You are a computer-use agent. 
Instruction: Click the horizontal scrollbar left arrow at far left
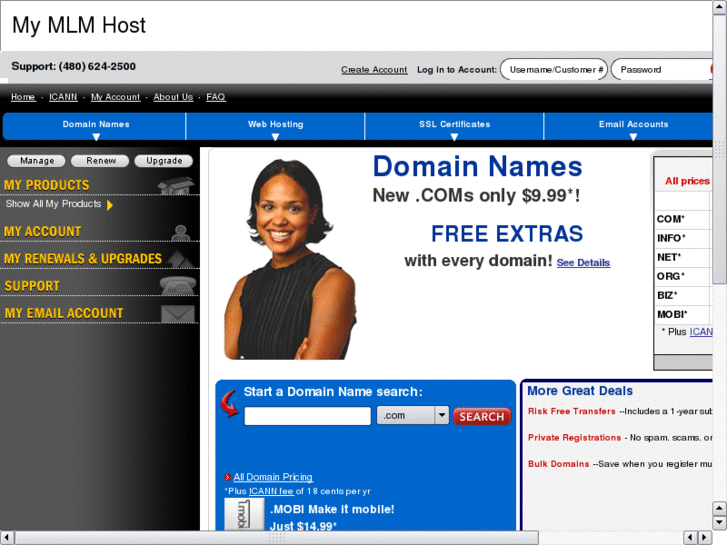pyautogui.click(x=7, y=538)
